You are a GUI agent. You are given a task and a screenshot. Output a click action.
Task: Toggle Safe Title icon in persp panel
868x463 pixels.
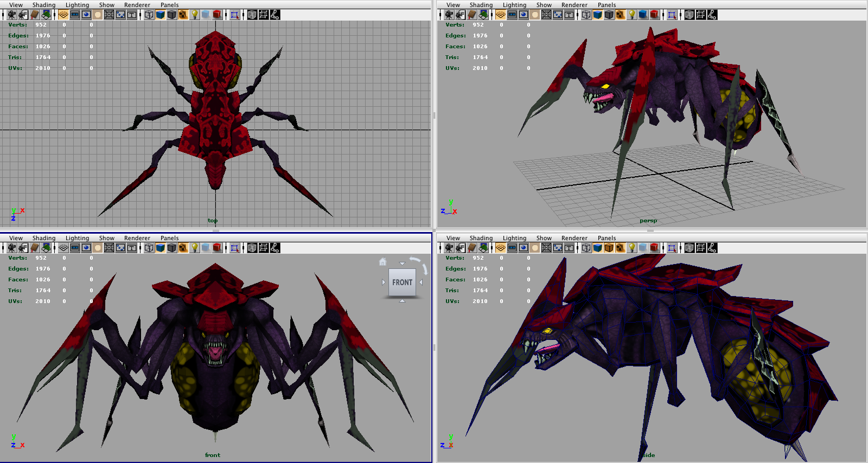click(x=569, y=15)
